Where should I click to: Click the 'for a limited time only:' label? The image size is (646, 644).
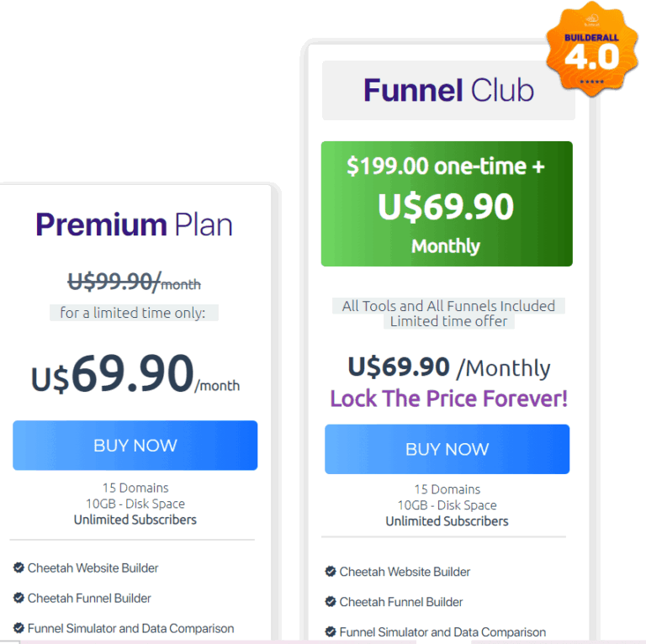133,313
